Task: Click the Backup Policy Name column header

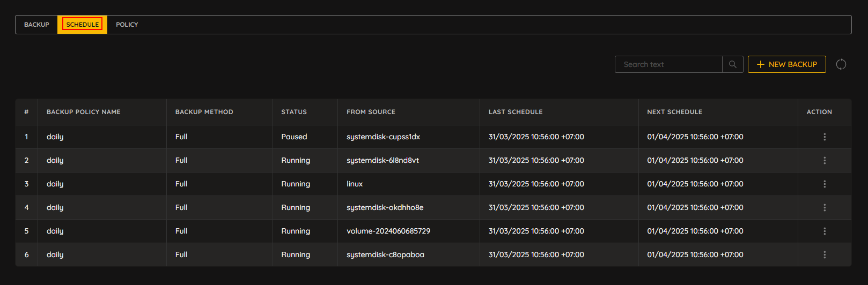Action: [84, 112]
